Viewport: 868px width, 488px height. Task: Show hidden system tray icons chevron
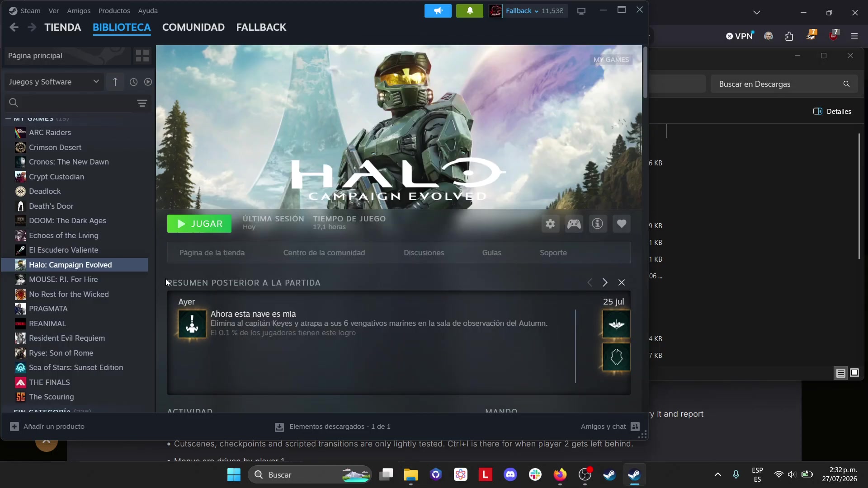718,474
